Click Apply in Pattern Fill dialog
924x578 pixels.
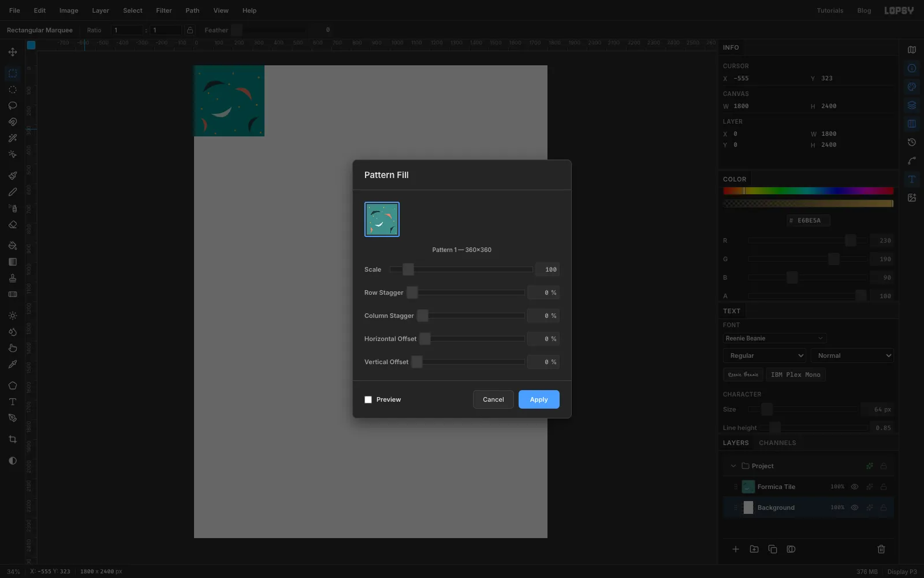(x=539, y=399)
